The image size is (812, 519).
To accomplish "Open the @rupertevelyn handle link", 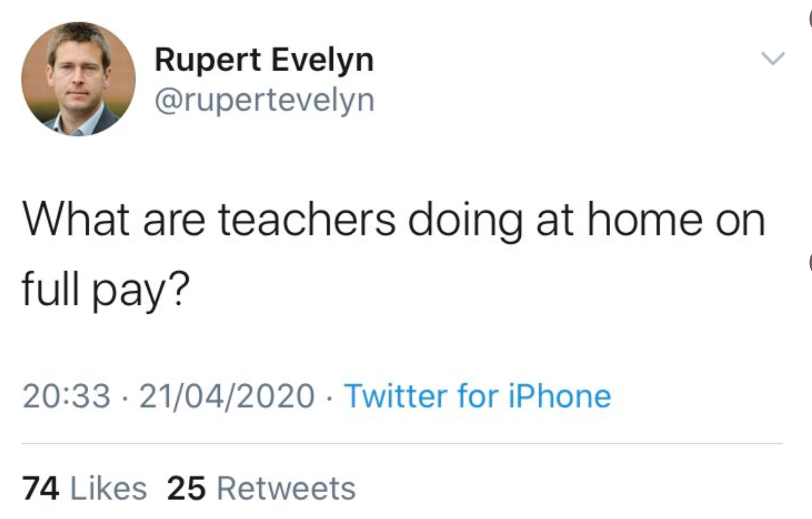I will click(265, 100).
